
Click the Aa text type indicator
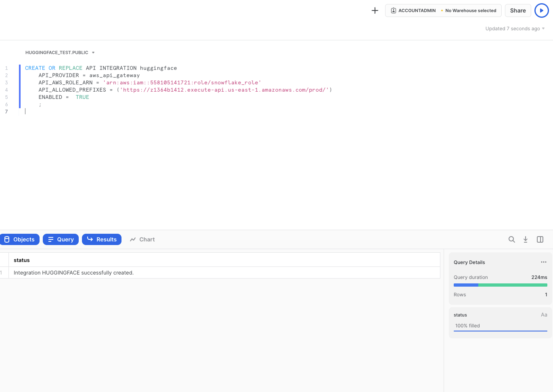pyautogui.click(x=544, y=315)
